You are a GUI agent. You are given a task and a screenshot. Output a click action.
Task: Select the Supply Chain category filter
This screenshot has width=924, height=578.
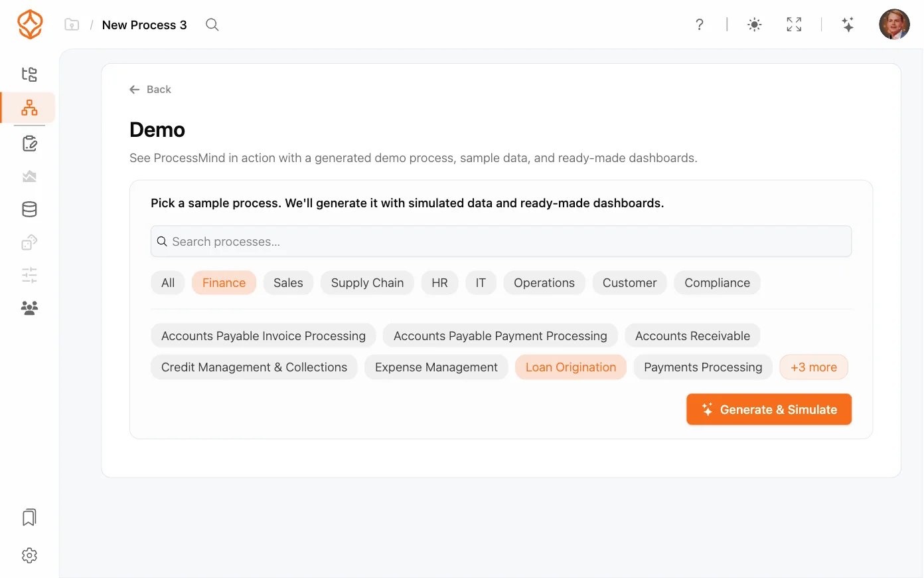pos(367,283)
